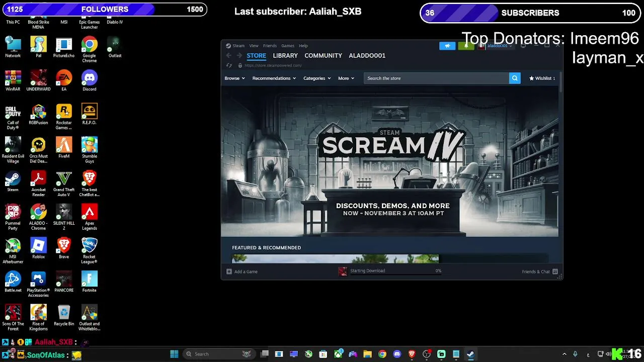The image size is (644, 362).
Task: Open Discord from the taskbar
Action: pyautogui.click(x=397, y=354)
